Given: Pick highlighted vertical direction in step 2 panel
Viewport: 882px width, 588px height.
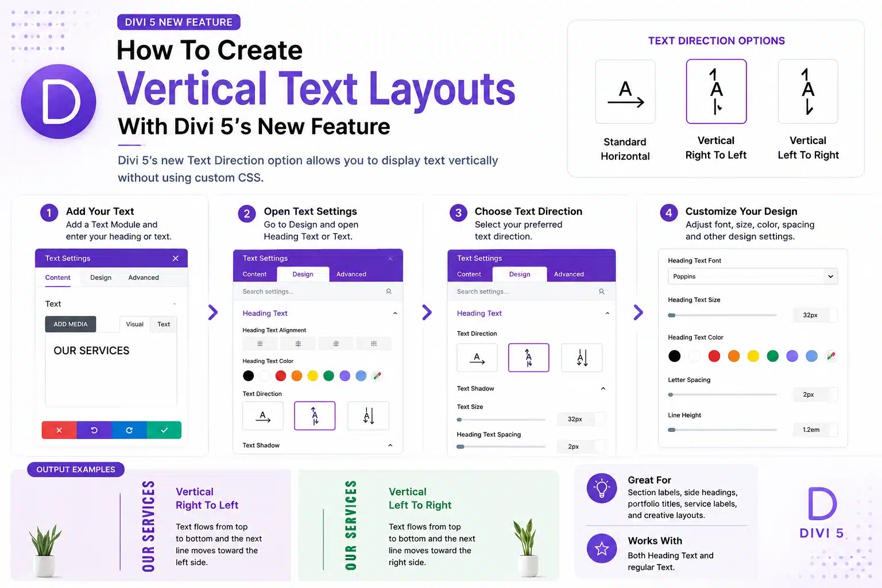Looking at the screenshot, I should 315,416.
